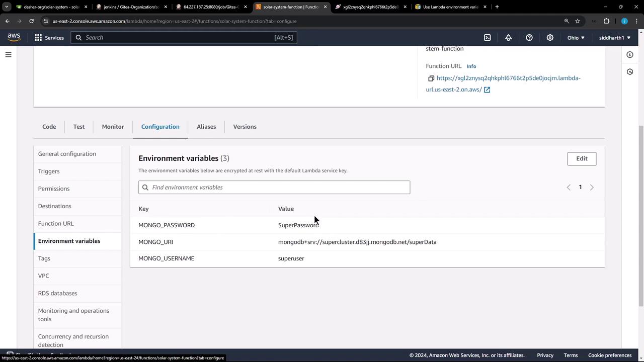Open the notifications bell icon
644x362 pixels.
coord(508,38)
